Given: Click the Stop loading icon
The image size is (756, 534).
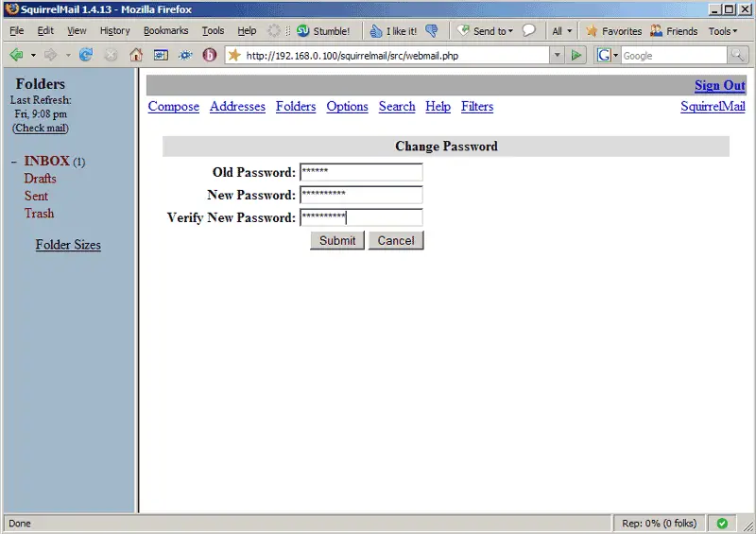Looking at the screenshot, I should (111, 56).
